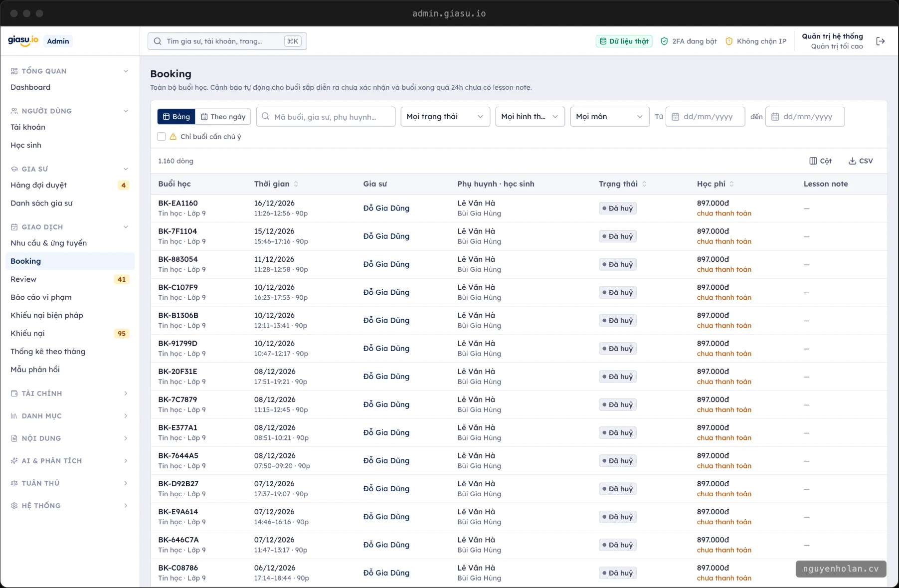Click the search magnifier in global search
This screenshot has width=899, height=588.
[158, 41]
